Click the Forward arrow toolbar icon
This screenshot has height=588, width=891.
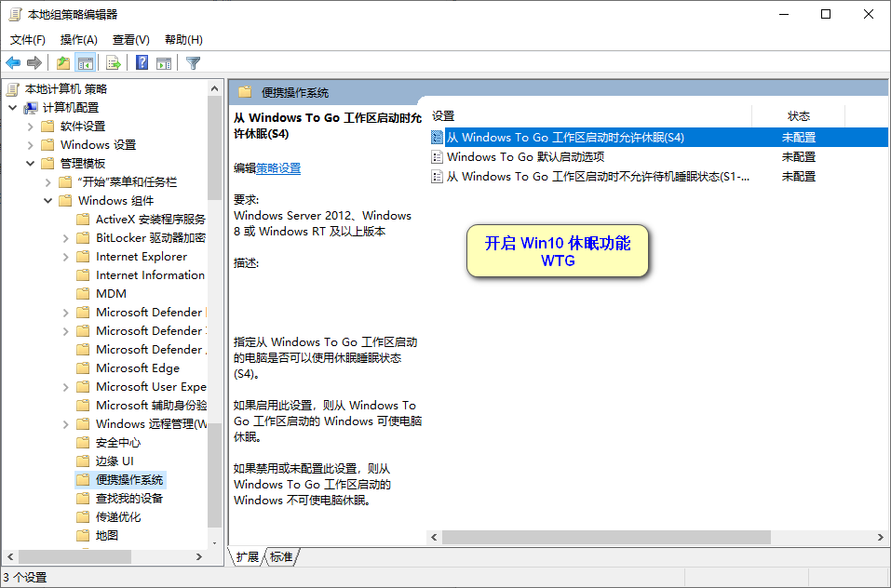(34, 63)
